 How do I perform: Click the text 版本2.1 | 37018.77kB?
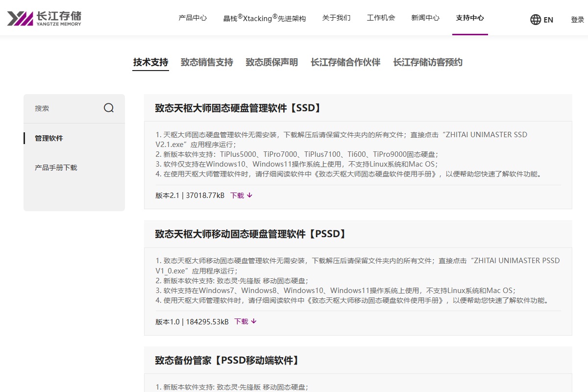pos(190,195)
